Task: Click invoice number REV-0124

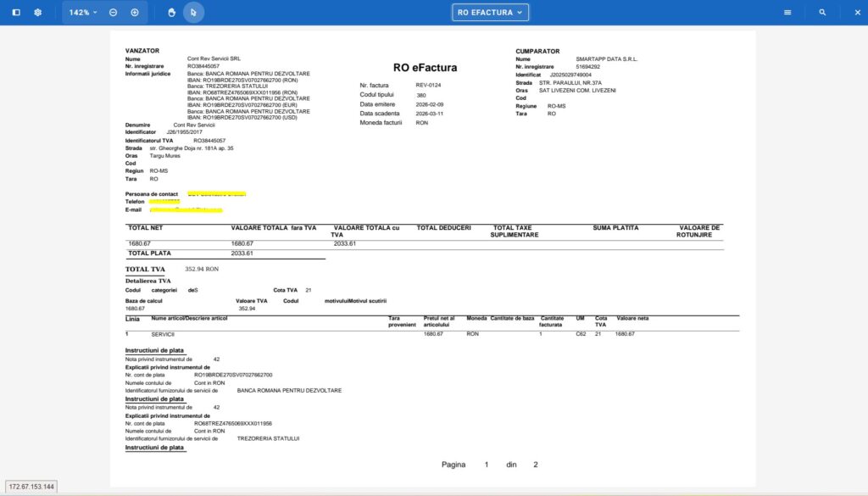Action: point(428,86)
